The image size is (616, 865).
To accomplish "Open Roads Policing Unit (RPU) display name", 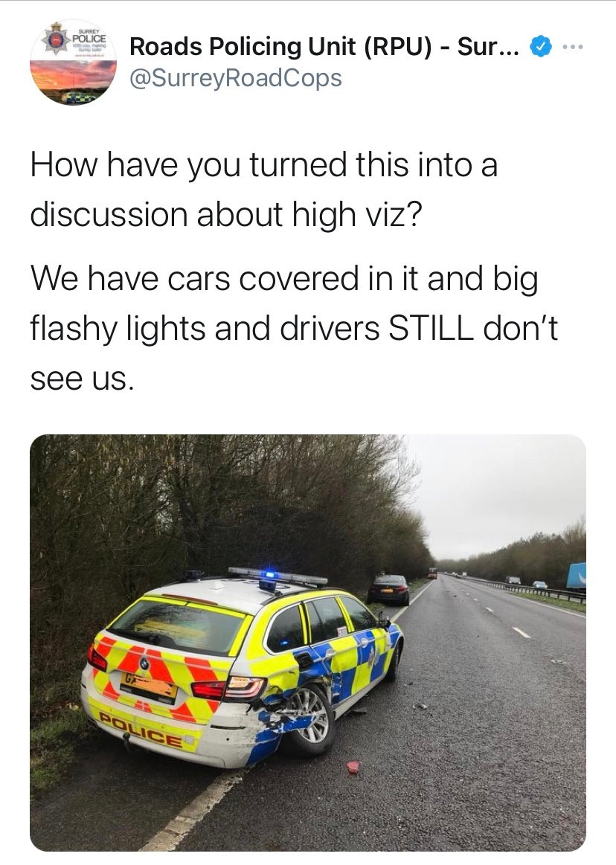I will pyautogui.click(x=324, y=47).
